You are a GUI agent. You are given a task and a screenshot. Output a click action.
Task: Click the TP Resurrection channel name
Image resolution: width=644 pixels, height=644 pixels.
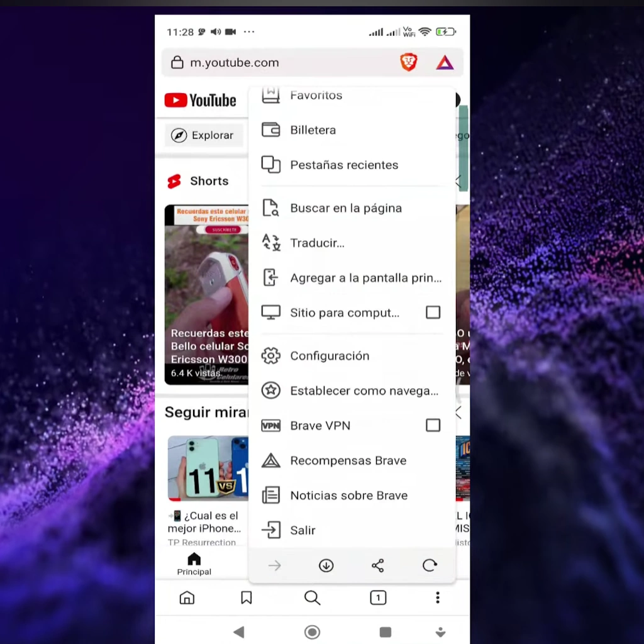point(202,543)
